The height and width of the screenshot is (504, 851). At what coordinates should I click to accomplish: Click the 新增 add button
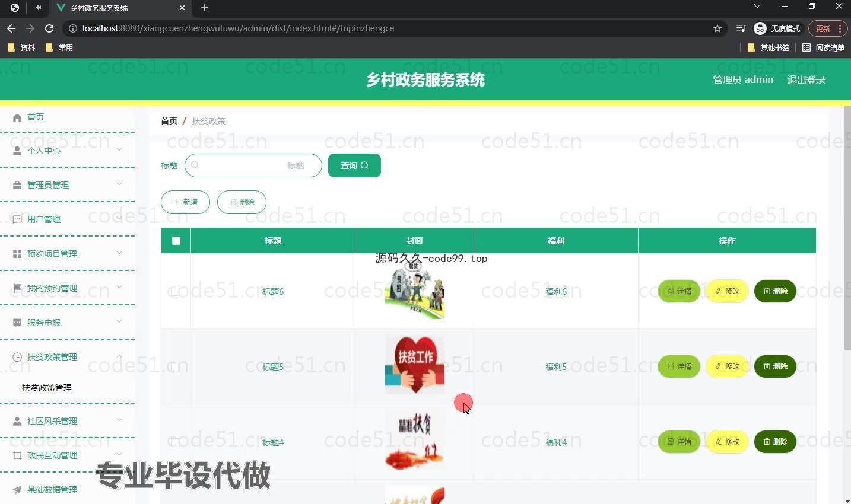pos(185,202)
